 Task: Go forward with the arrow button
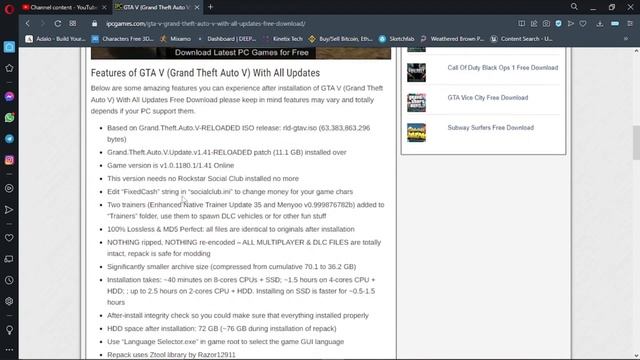[42, 24]
